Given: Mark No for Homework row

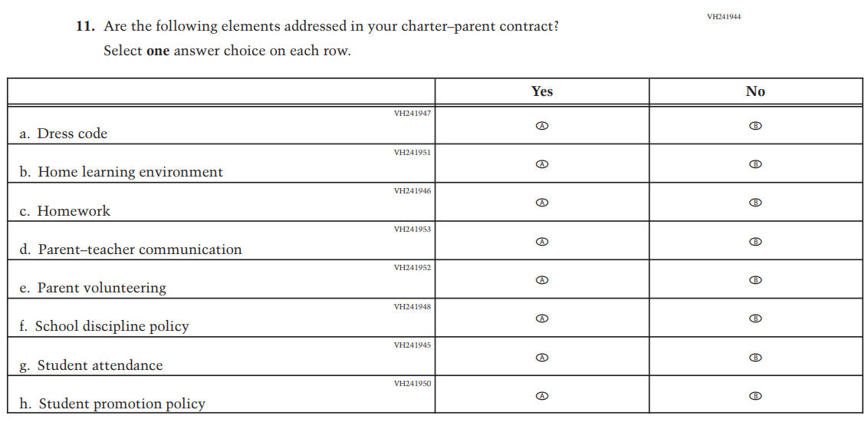Looking at the screenshot, I should point(755,203).
